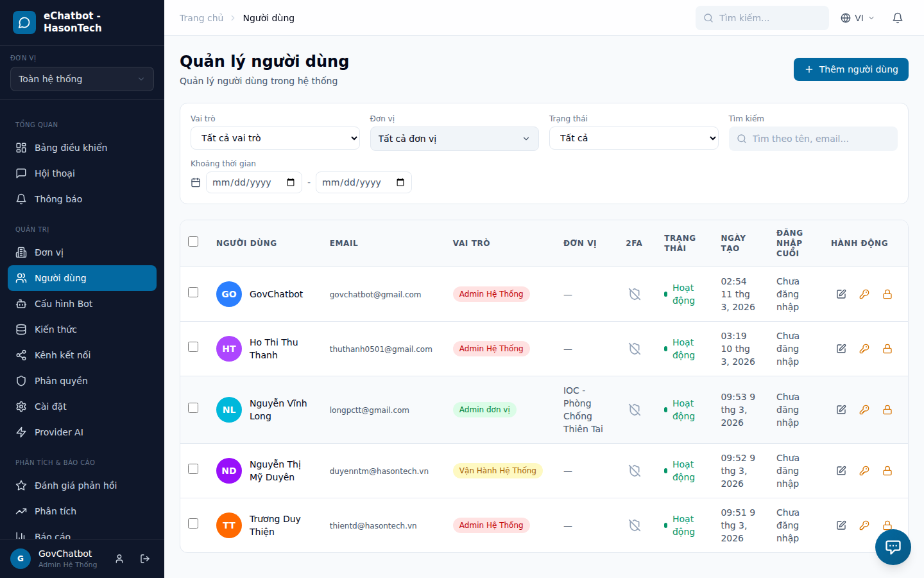Click key icon for Ho Thi Thu Thanh

(864, 349)
